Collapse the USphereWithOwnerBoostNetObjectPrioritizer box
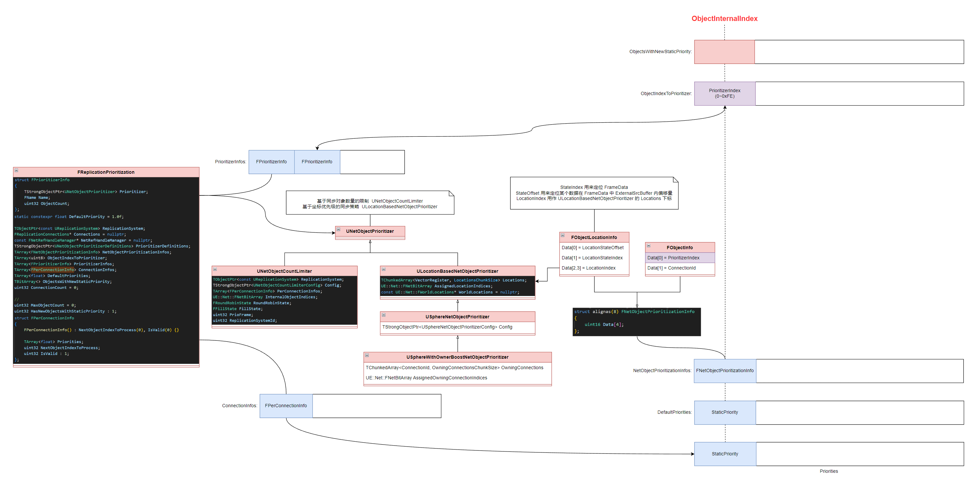The image size is (980, 480). [x=367, y=355]
